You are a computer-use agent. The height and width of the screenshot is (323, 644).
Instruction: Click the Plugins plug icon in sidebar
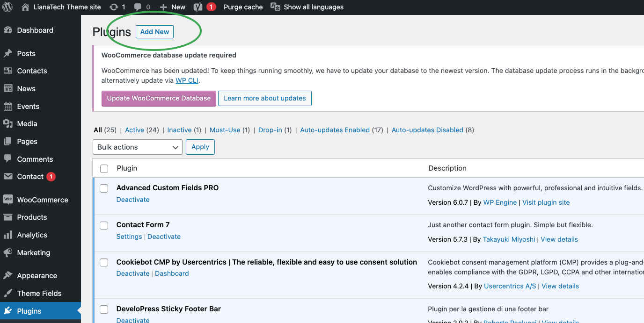8,311
